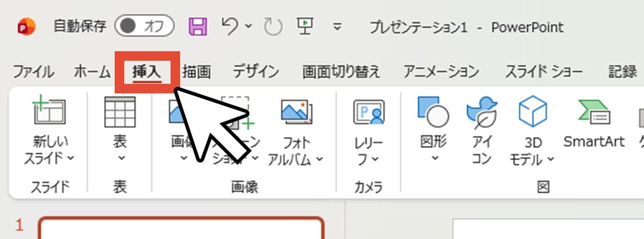Open the Customize Quick Access Toolbar dropdown

click(338, 27)
